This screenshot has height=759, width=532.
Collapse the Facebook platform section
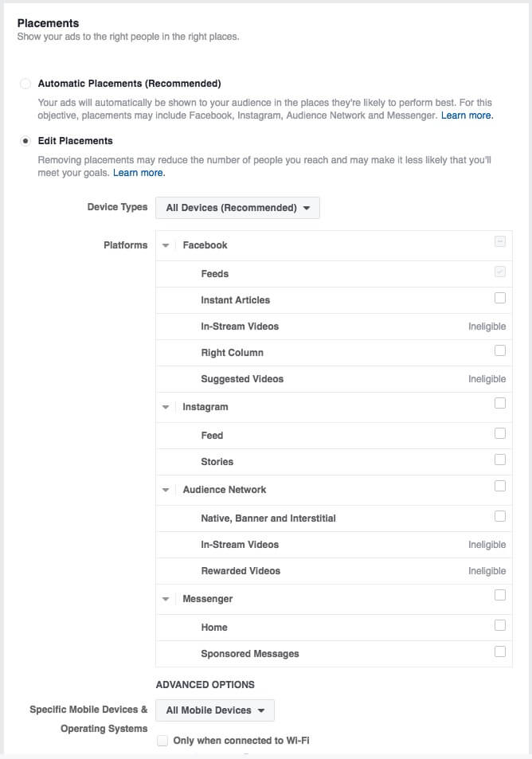click(x=166, y=245)
